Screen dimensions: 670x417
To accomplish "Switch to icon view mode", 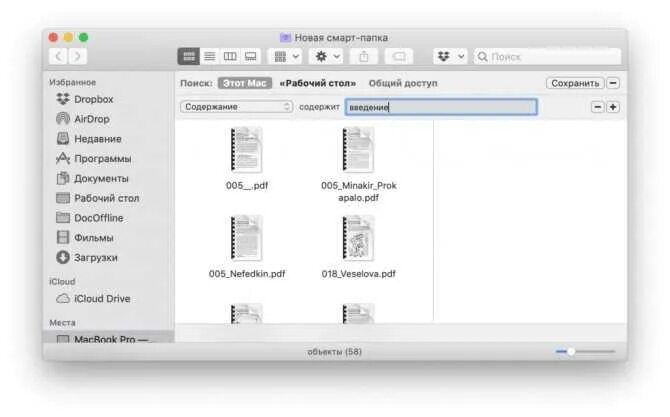I will (188, 56).
